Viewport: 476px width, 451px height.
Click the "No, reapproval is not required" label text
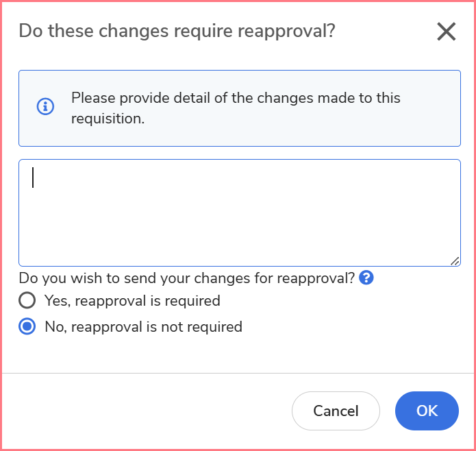(143, 327)
